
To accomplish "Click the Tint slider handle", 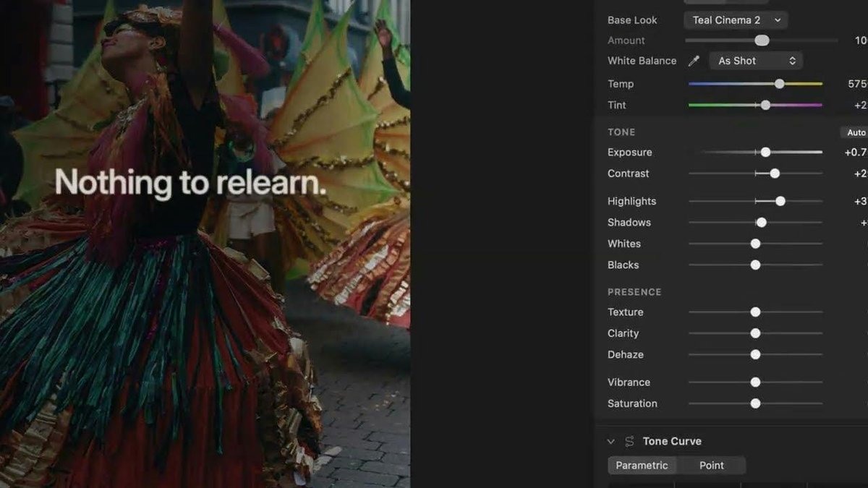I will [x=765, y=105].
